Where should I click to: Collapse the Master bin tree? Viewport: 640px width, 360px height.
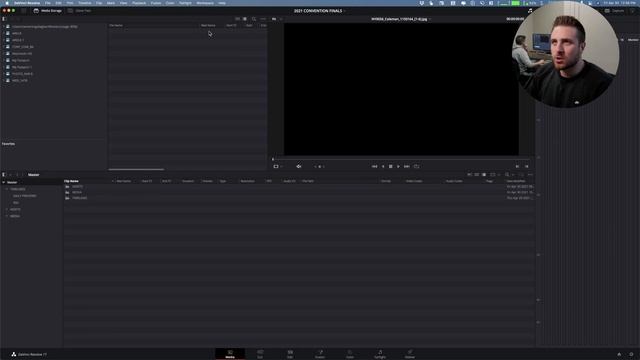point(4,182)
